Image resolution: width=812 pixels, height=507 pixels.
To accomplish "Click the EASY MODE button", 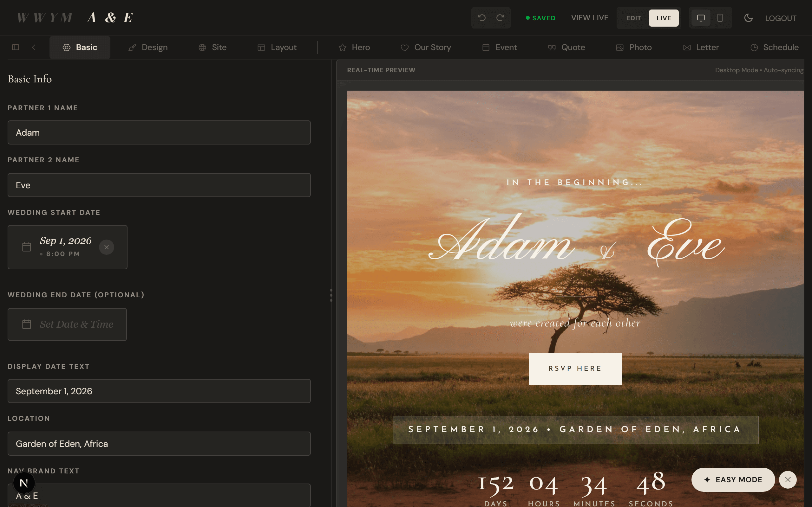I will (x=733, y=479).
